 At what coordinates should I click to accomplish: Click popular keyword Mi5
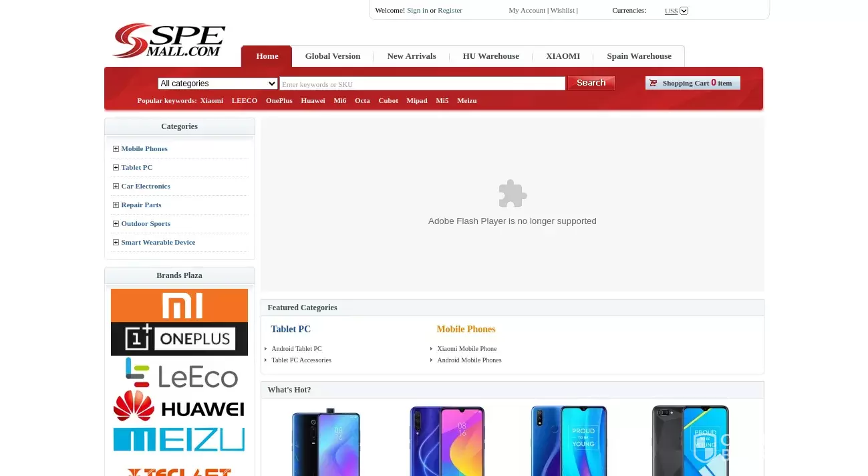[442, 100]
